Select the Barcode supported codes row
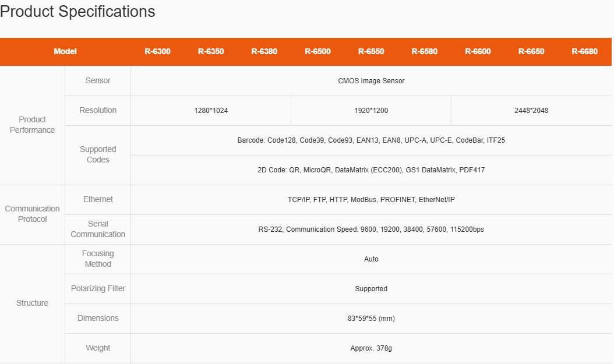614x364 pixels. 371,140
